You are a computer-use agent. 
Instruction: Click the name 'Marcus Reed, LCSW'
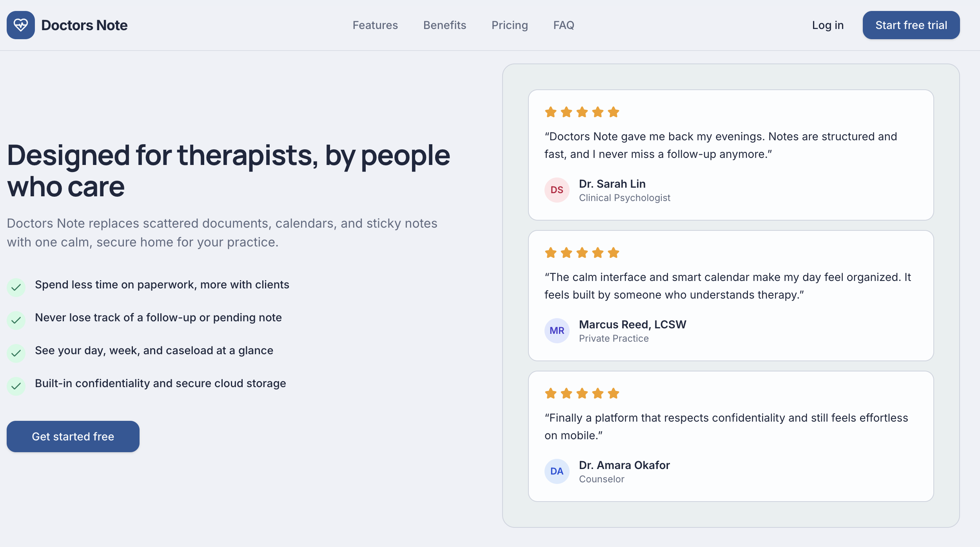(633, 324)
